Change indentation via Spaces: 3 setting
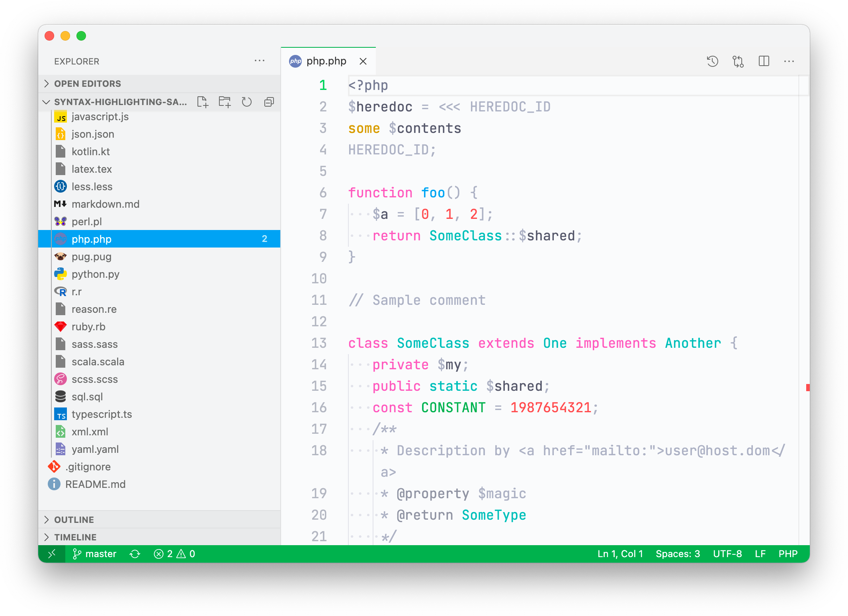848x616 pixels. [x=678, y=554]
